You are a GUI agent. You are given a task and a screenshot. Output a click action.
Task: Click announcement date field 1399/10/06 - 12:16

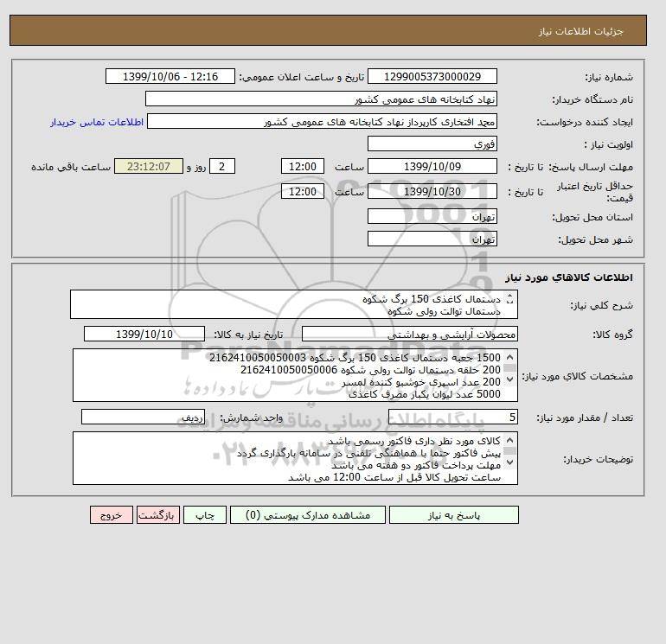point(170,76)
